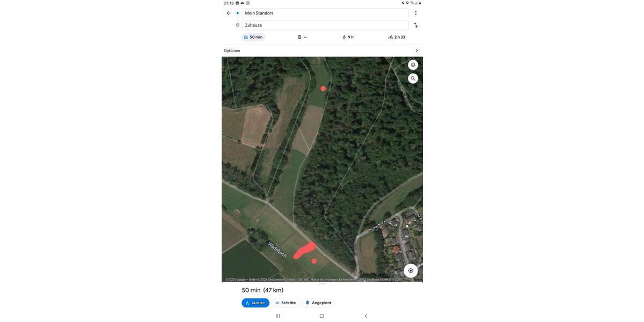
Task: Open the Android recent apps button
Action: [x=277, y=316]
